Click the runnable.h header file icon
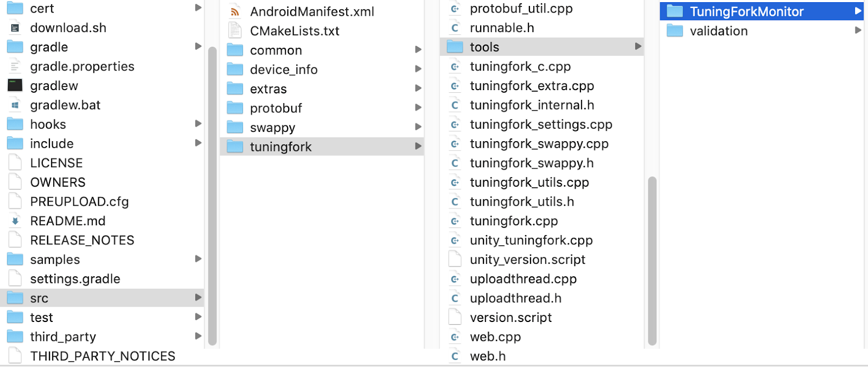This screenshot has height=367, width=868. click(x=455, y=28)
